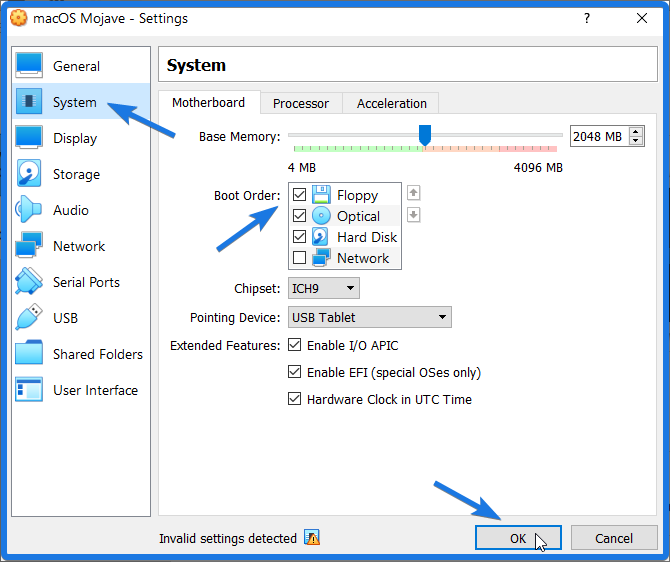Increase base memory with up stepper
670x562 pixels.
tap(636, 132)
